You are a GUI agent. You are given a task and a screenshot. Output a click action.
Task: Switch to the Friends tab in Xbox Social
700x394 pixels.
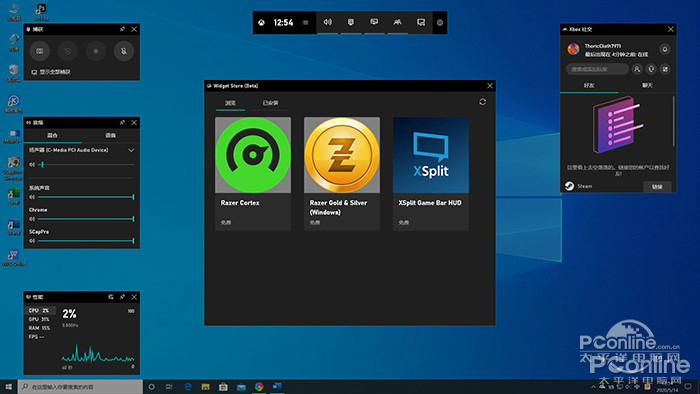[x=589, y=86]
